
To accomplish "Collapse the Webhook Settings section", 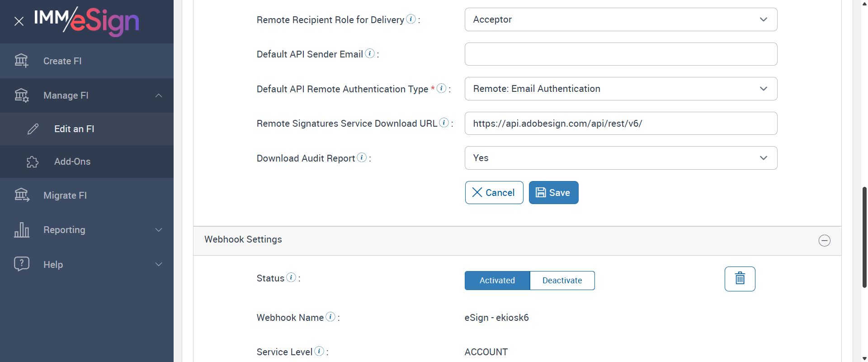I will coord(824,241).
